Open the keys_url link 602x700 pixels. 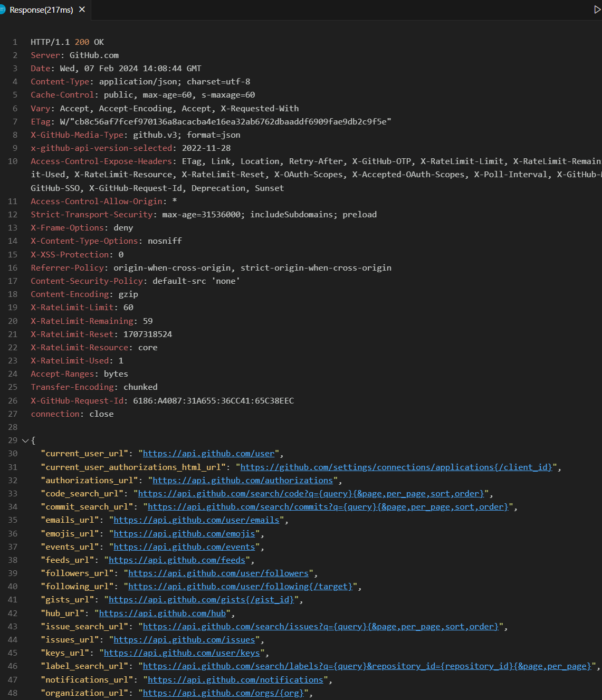click(x=182, y=653)
